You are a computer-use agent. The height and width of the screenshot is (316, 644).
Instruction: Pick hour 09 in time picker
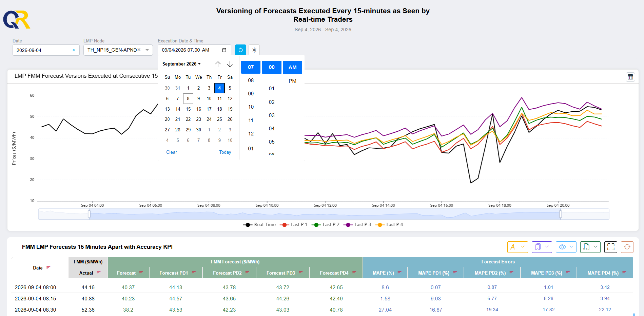[x=251, y=94]
